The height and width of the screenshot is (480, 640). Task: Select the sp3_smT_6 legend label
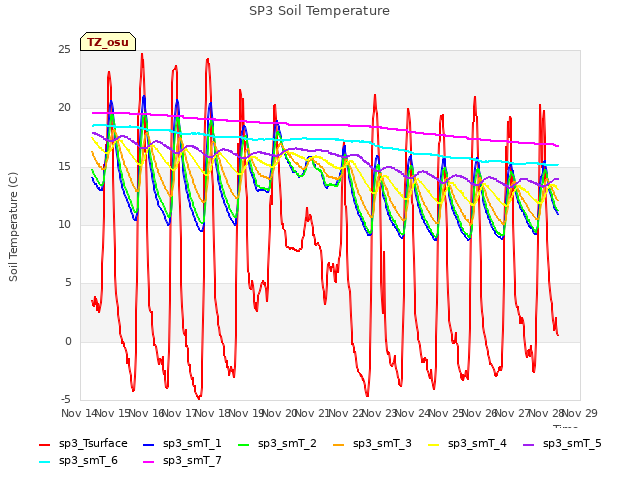click(x=88, y=461)
